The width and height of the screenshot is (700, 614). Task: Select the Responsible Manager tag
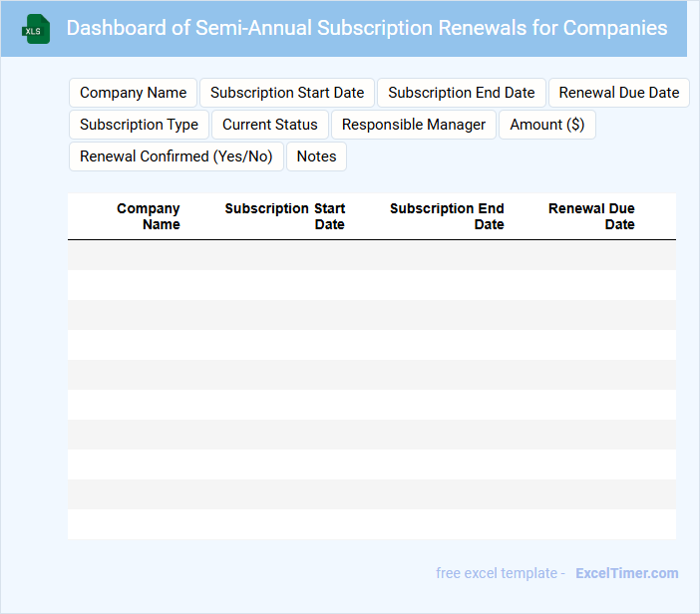pyautogui.click(x=413, y=125)
